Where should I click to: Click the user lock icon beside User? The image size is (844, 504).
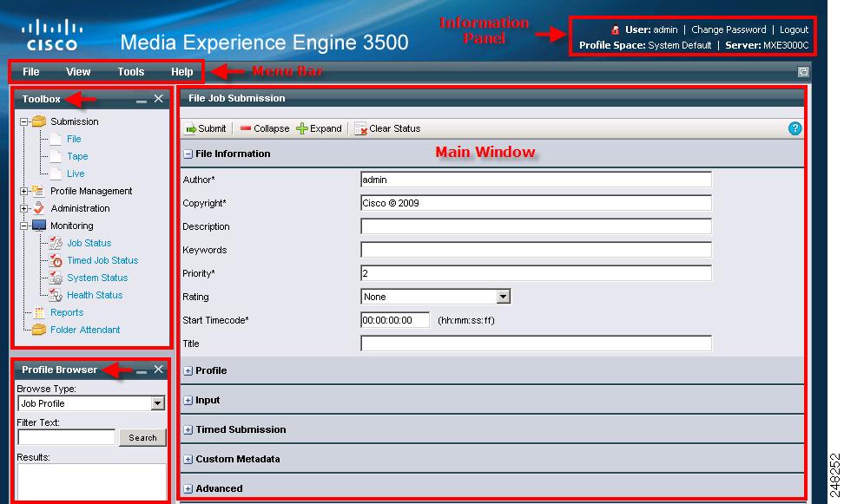click(x=616, y=30)
